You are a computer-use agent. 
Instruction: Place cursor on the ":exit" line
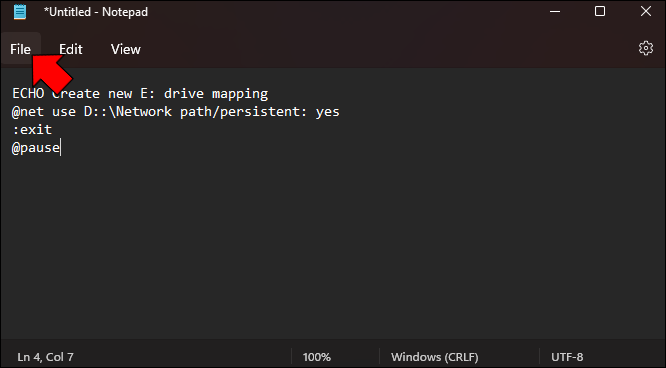tap(32, 130)
